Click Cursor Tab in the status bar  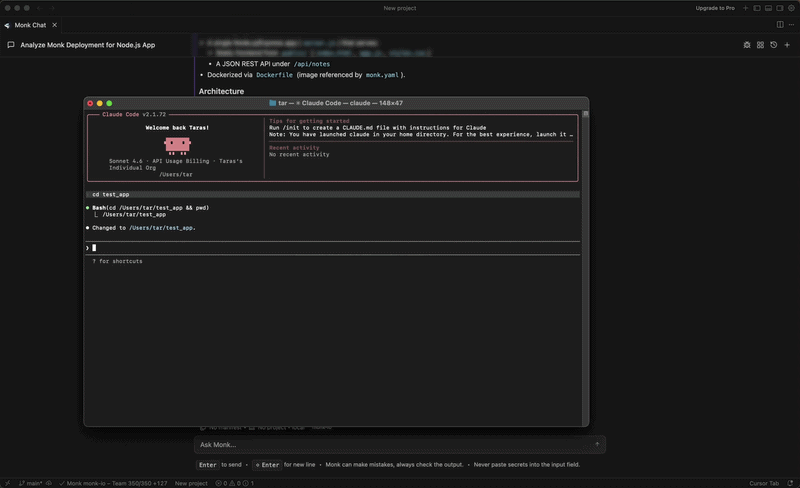764,483
